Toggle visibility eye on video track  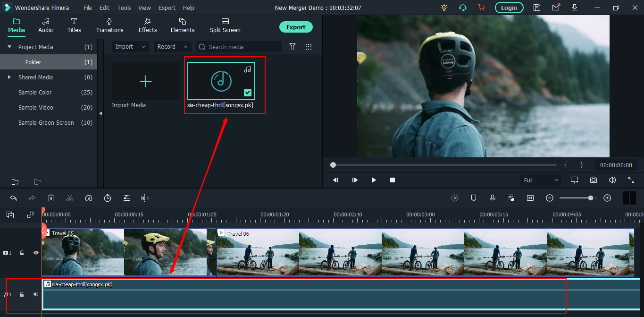[x=36, y=253]
